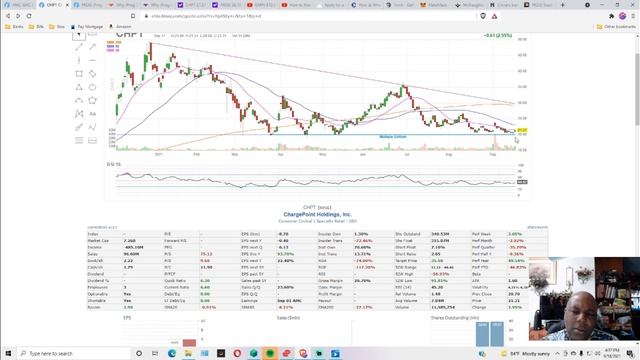Viewport: 640px width, 360px height.
Task: Click the Perf Week table label
Action: coord(482,234)
